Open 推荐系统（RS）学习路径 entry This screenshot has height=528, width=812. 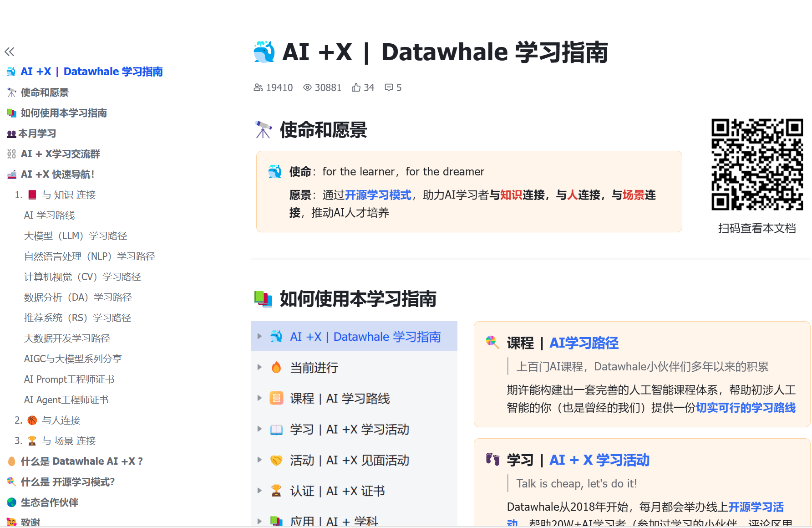[x=77, y=318]
